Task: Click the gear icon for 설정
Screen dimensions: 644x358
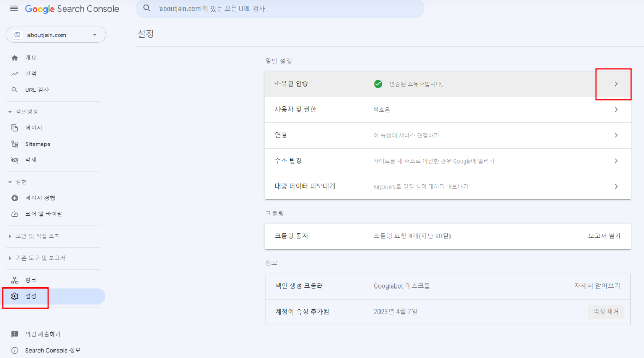Action: [x=15, y=296]
